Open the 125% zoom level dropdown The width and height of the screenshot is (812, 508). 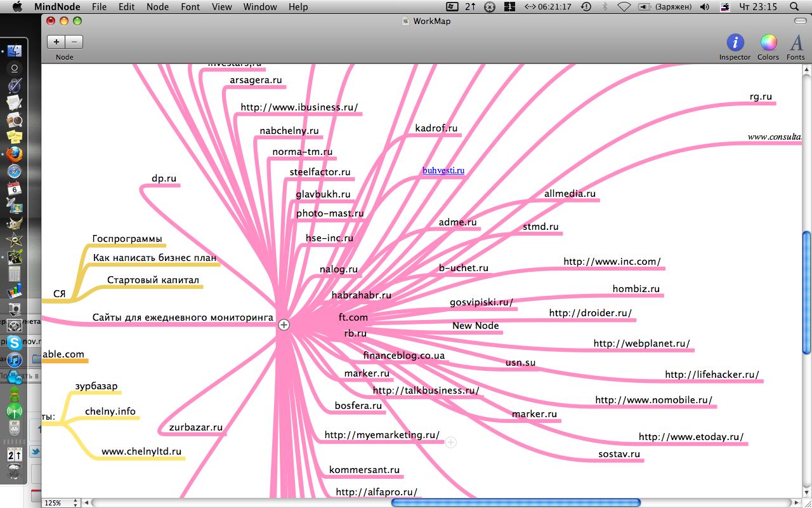click(x=62, y=503)
